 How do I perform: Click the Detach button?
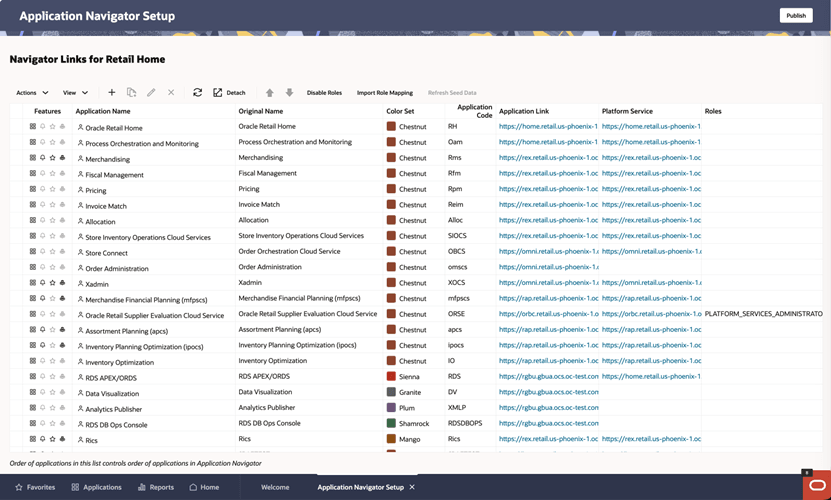tap(229, 93)
